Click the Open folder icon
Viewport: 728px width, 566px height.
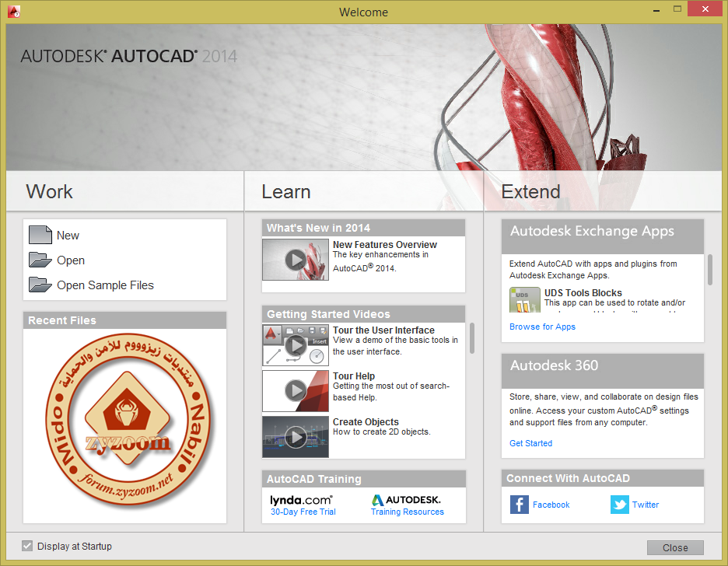point(40,260)
